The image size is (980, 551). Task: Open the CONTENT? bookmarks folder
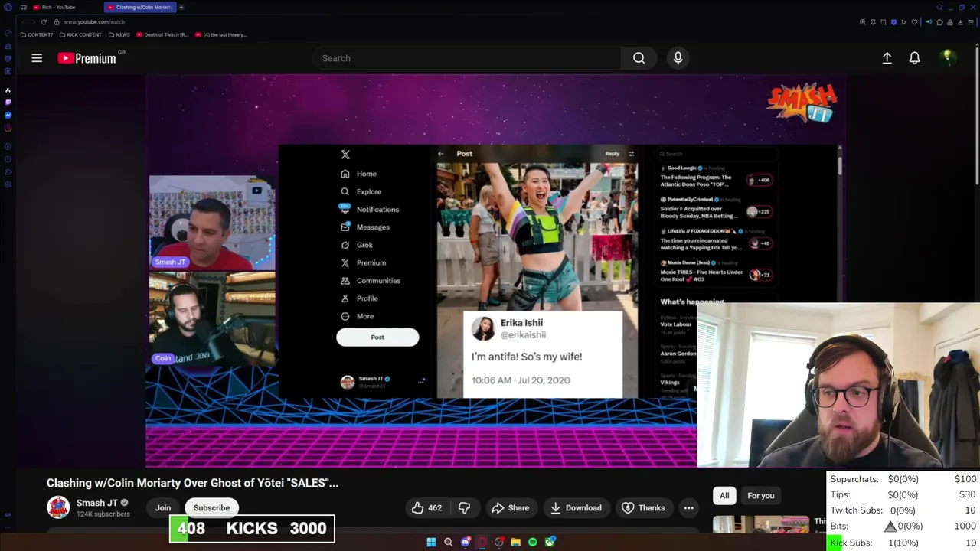point(37,34)
